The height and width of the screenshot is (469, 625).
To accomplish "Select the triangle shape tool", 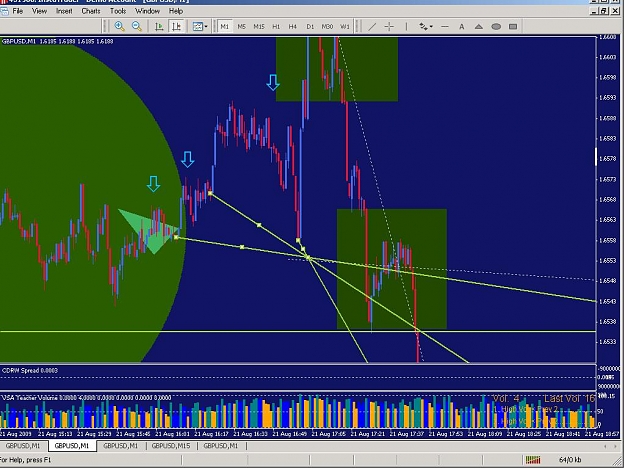I will click(x=479, y=26).
